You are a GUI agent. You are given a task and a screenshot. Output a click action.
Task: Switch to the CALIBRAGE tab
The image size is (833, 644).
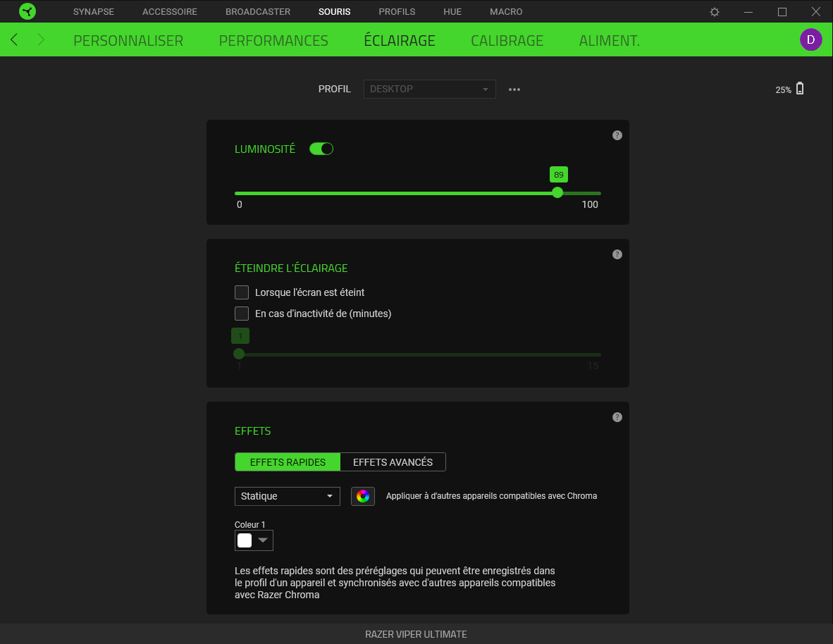[507, 40]
